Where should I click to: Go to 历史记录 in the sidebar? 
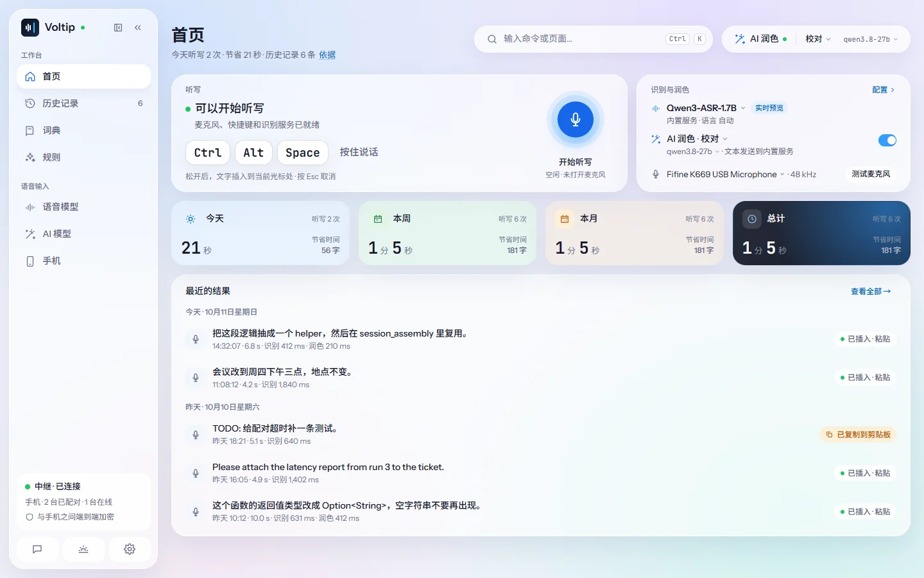83,103
